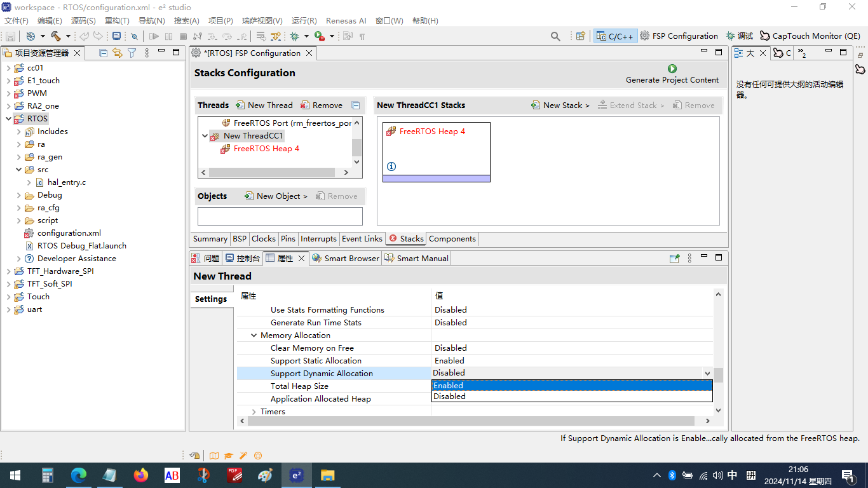868x488 pixels.
Task: Open the 项目(P) menu
Action: click(220, 21)
